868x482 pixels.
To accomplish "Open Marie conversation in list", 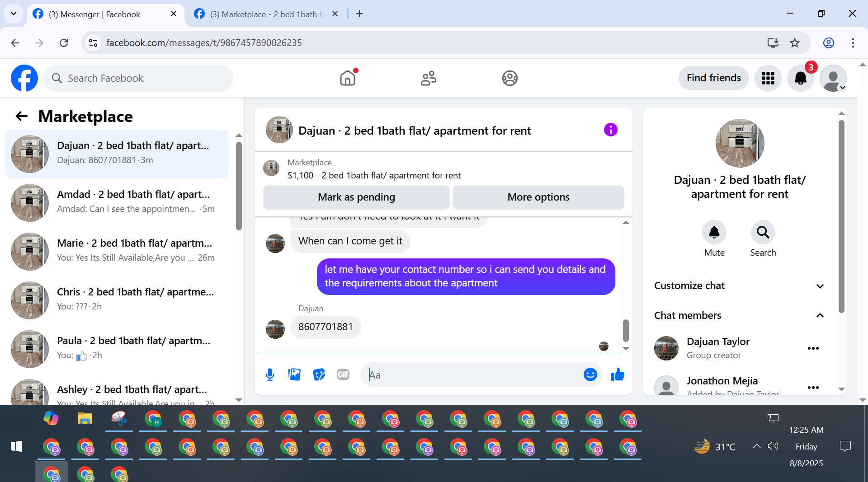I will click(117, 252).
